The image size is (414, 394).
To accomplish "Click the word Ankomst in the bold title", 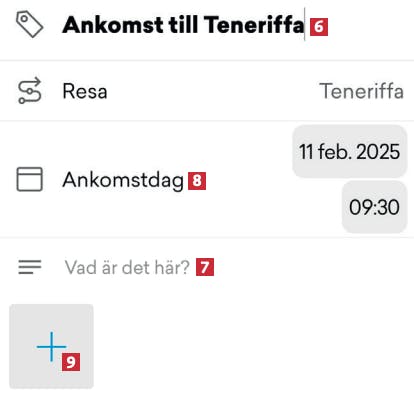I will 113,25.
